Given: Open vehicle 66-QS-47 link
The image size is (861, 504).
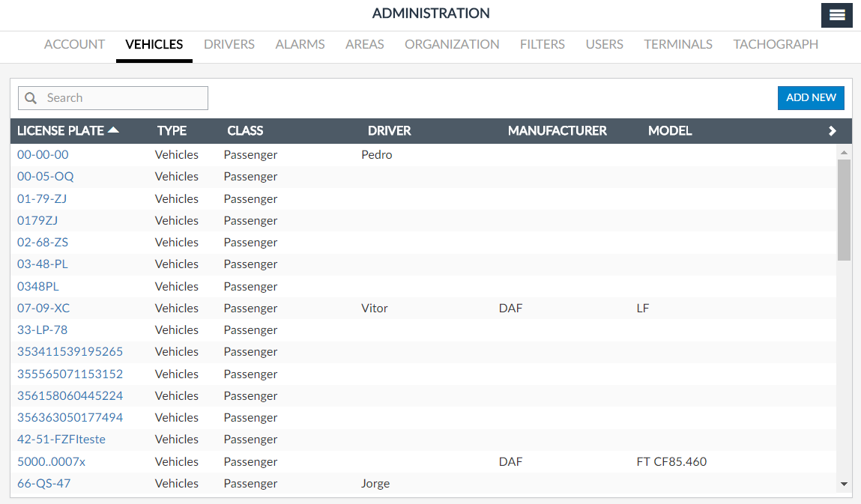Looking at the screenshot, I should tap(44, 483).
